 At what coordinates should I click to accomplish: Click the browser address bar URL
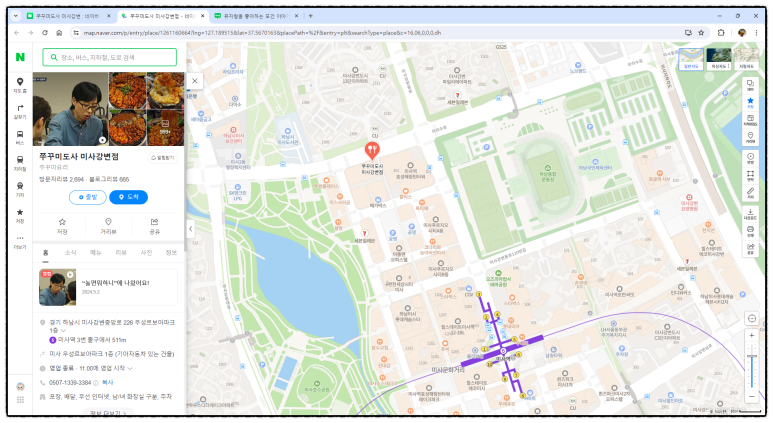(x=262, y=33)
